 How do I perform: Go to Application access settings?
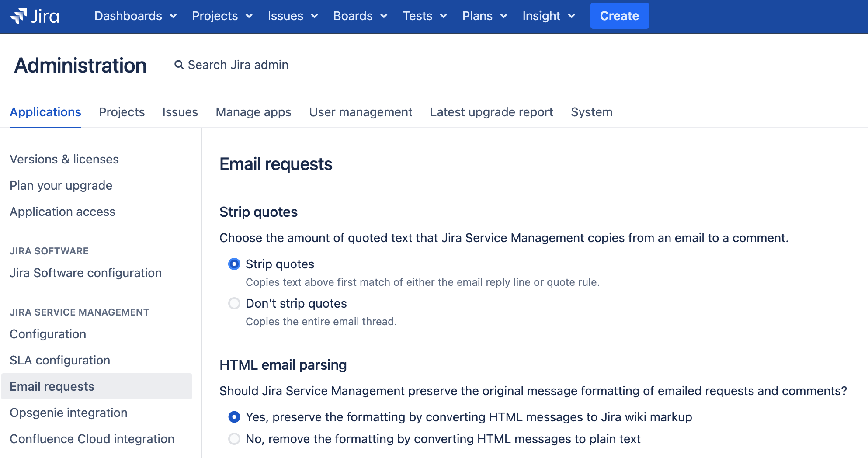point(62,212)
